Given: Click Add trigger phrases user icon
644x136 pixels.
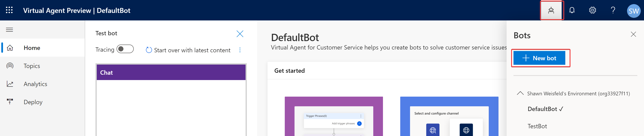Looking at the screenshot, I should (359, 124).
